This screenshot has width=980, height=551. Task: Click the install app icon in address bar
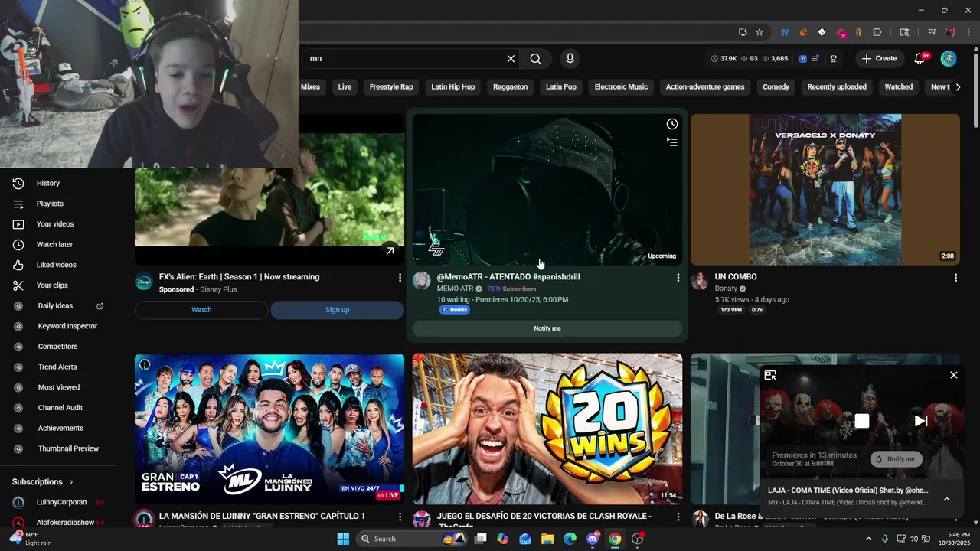(x=743, y=32)
